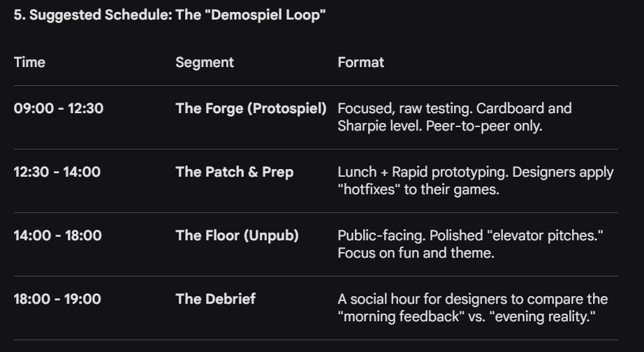
Task: Select the Format column header
Action: tap(360, 62)
